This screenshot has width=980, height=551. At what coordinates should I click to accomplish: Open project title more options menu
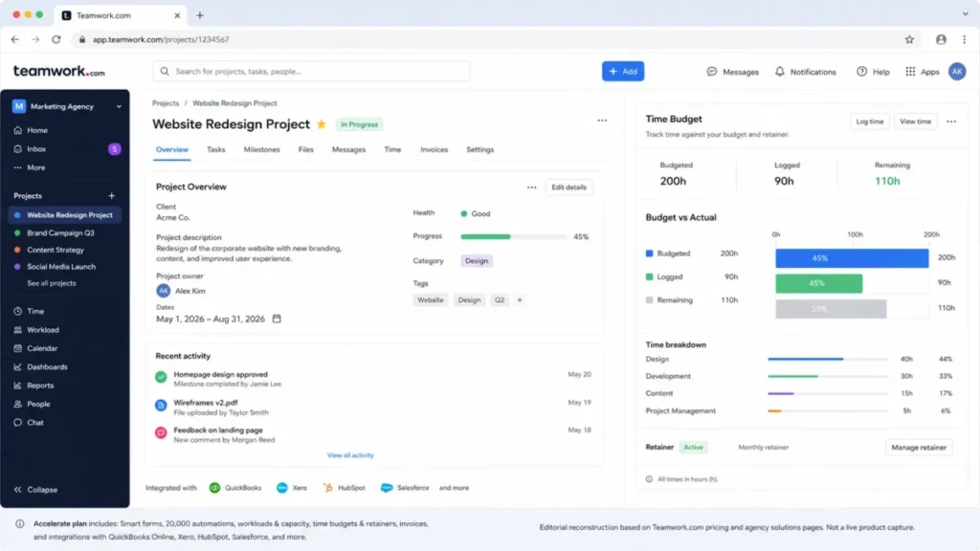tap(602, 121)
